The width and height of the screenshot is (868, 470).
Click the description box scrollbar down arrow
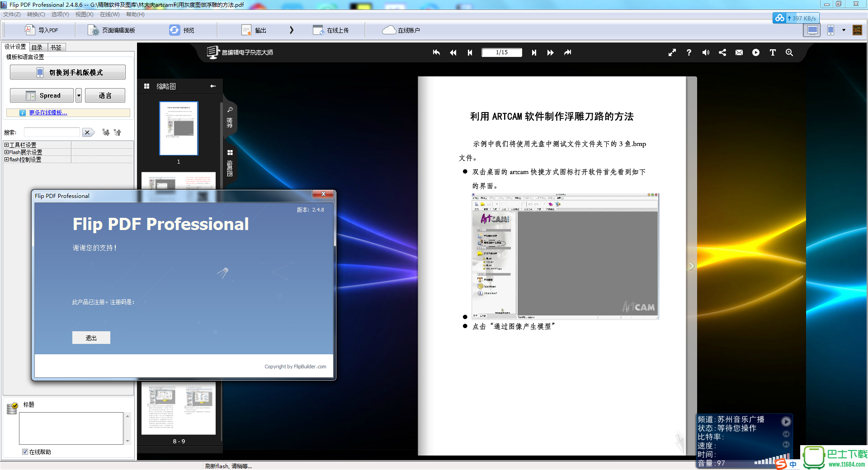coord(127,441)
